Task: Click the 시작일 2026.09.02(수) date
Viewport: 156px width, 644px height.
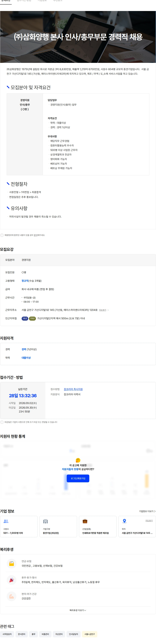Action: coord(28,403)
